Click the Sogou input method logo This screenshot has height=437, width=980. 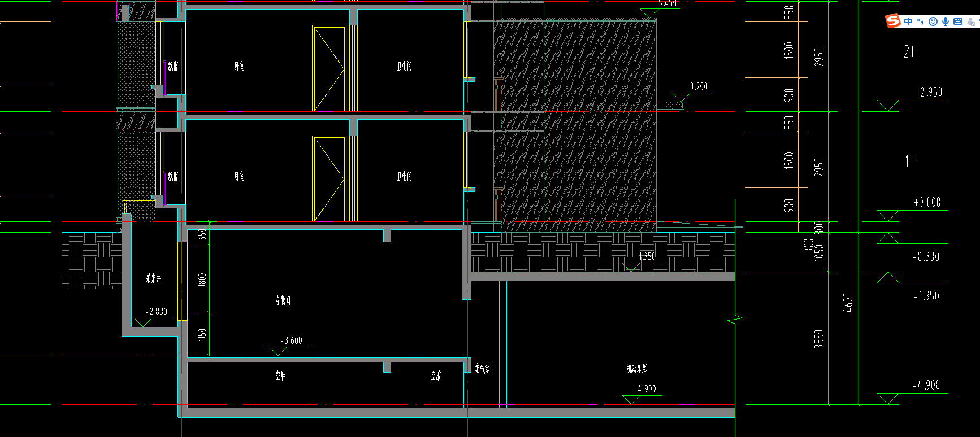coord(893,21)
